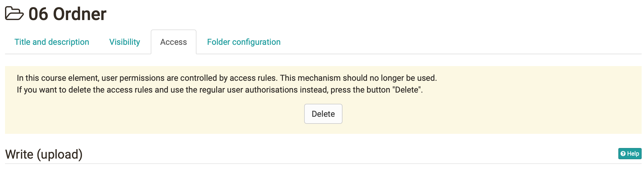Image resolution: width=644 pixels, height=171 pixels.
Task: Click the open folder icon beside 06 Ordner
Action: [x=14, y=14]
